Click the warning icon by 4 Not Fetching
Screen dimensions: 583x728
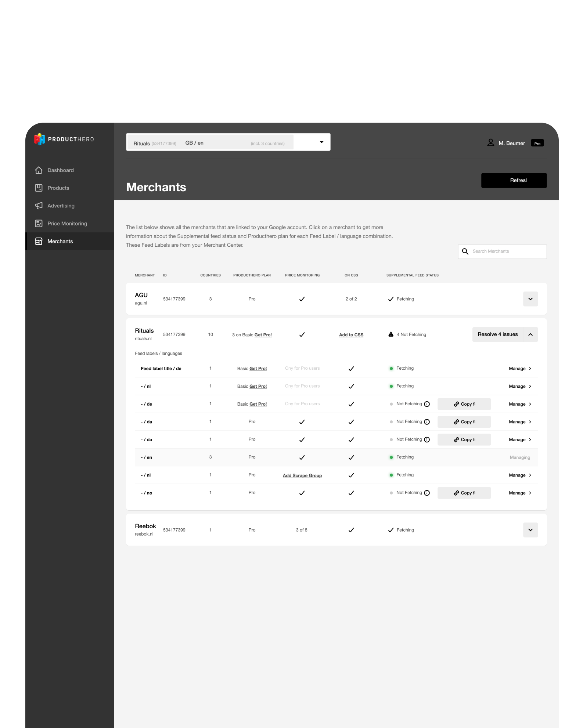[391, 334]
